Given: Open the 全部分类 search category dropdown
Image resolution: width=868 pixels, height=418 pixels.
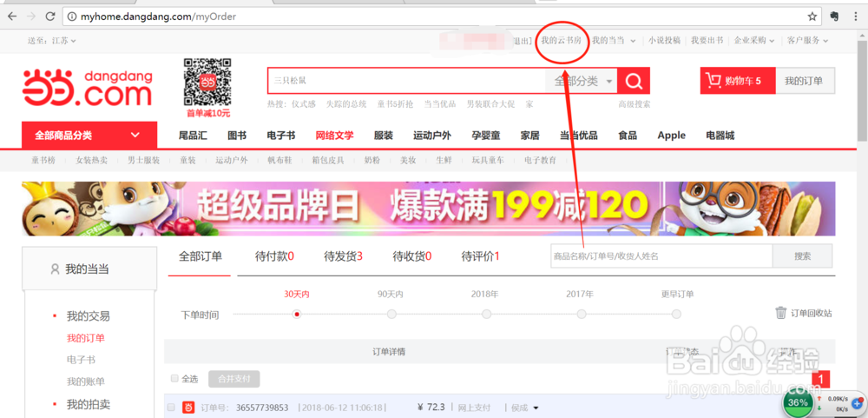Looking at the screenshot, I should (582, 81).
